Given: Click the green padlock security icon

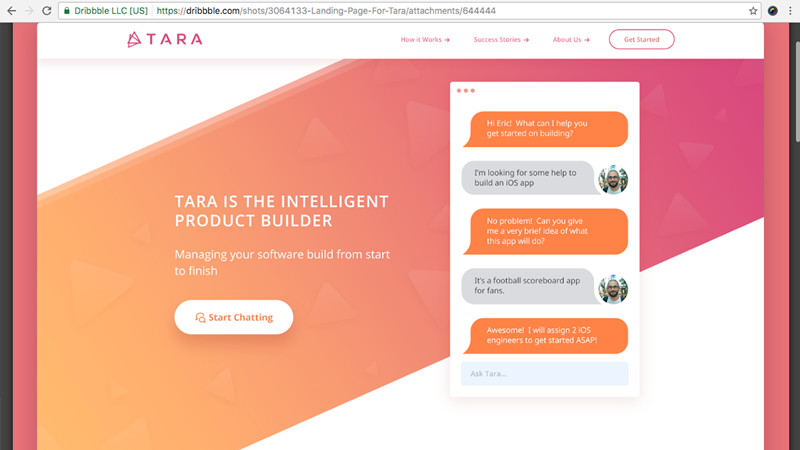Looking at the screenshot, I should click(67, 11).
